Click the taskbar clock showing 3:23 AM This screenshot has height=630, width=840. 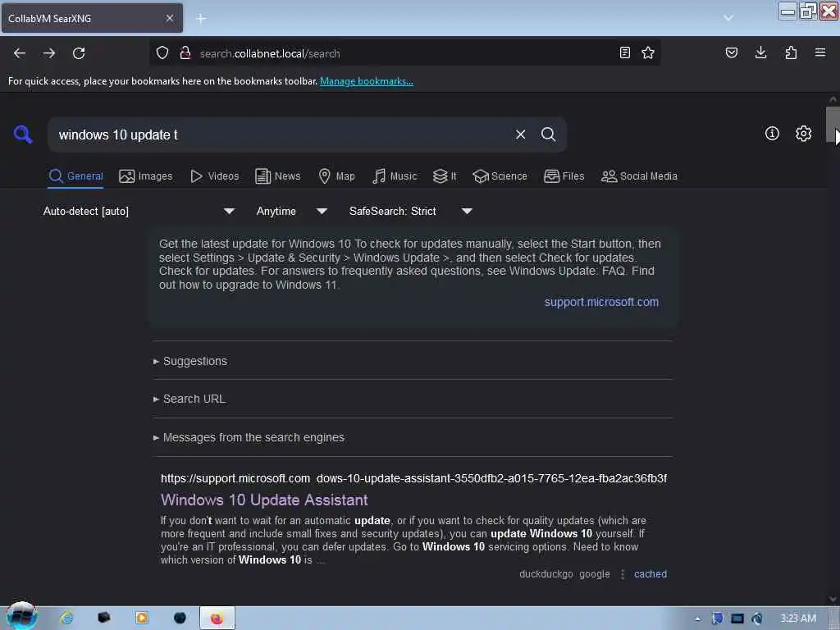tap(798, 619)
